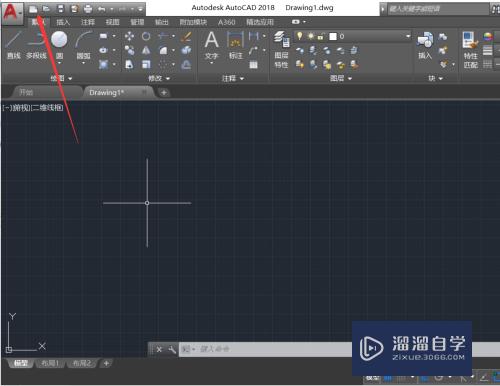
Task: Click the Plot printer icon in quick access toolbar
Action: click(x=88, y=9)
